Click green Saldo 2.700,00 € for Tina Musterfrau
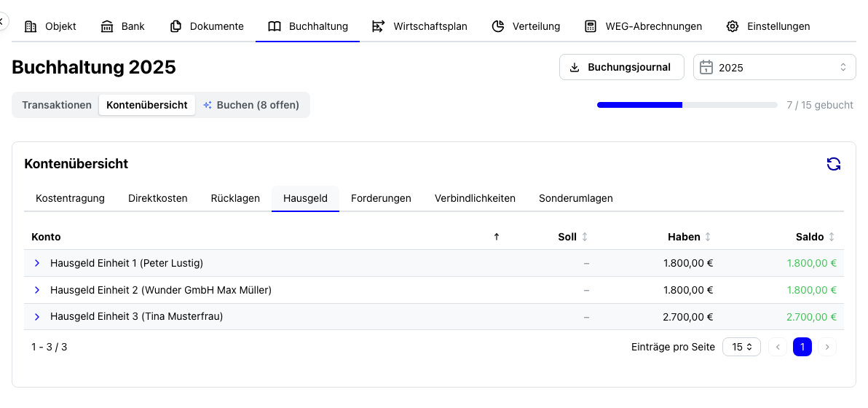 point(811,317)
